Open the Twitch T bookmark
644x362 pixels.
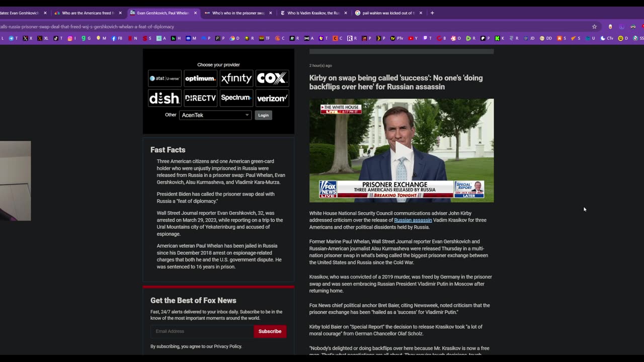coord(427,38)
